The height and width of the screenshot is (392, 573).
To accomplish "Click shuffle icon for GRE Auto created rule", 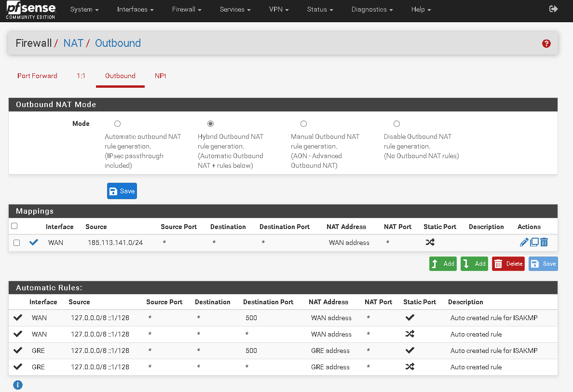I will (410, 367).
